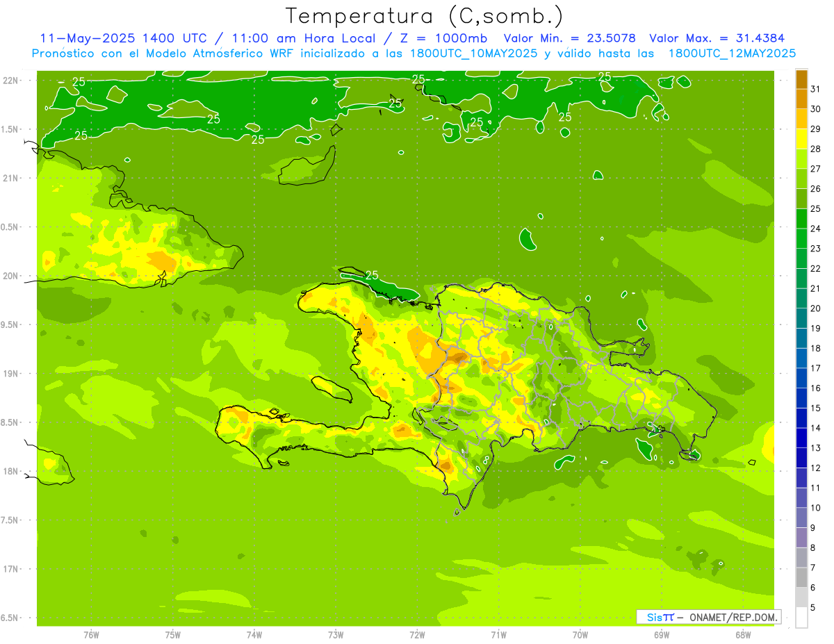Click the legend value 14
The width and height of the screenshot is (834, 644).
tap(815, 428)
